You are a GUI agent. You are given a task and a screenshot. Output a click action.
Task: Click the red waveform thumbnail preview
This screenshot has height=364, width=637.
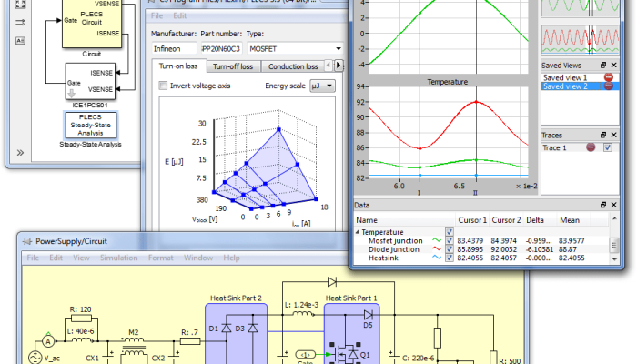click(x=581, y=39)
